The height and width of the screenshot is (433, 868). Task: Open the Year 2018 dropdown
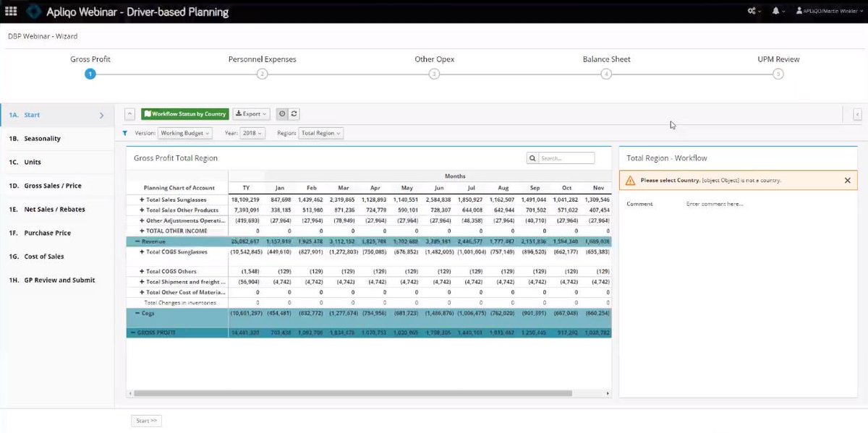tap(253, 133)
